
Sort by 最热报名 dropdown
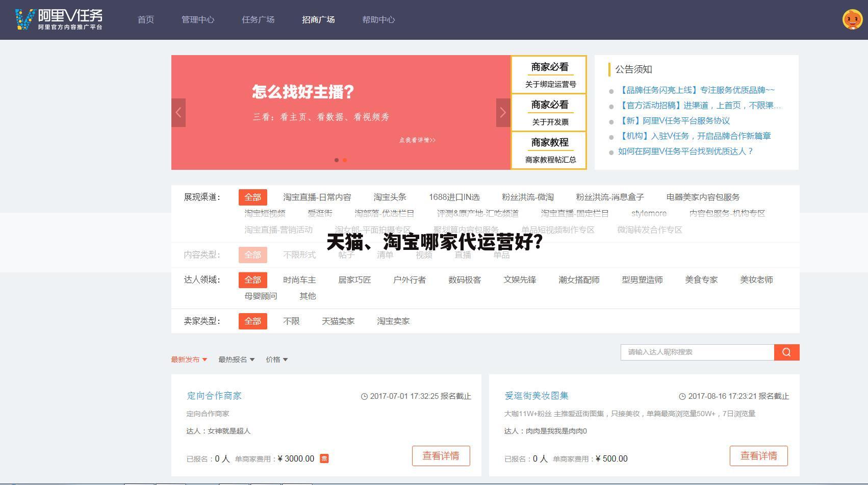point(237,360)
